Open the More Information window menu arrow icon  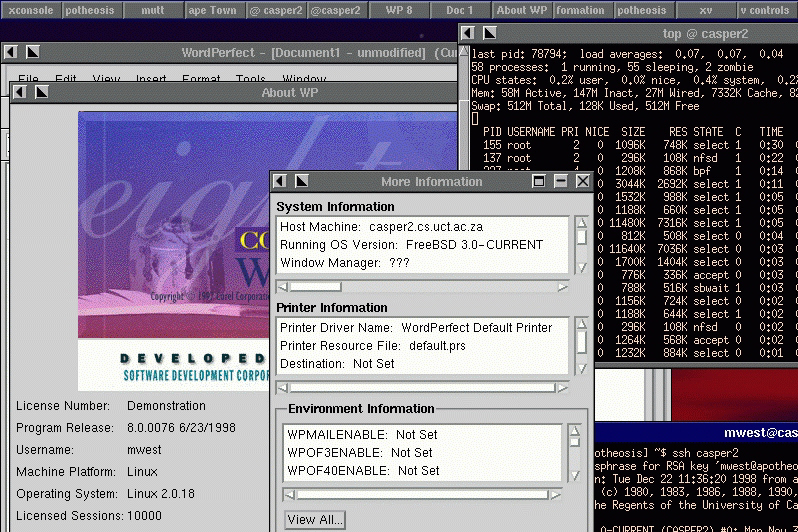[281, 182]
